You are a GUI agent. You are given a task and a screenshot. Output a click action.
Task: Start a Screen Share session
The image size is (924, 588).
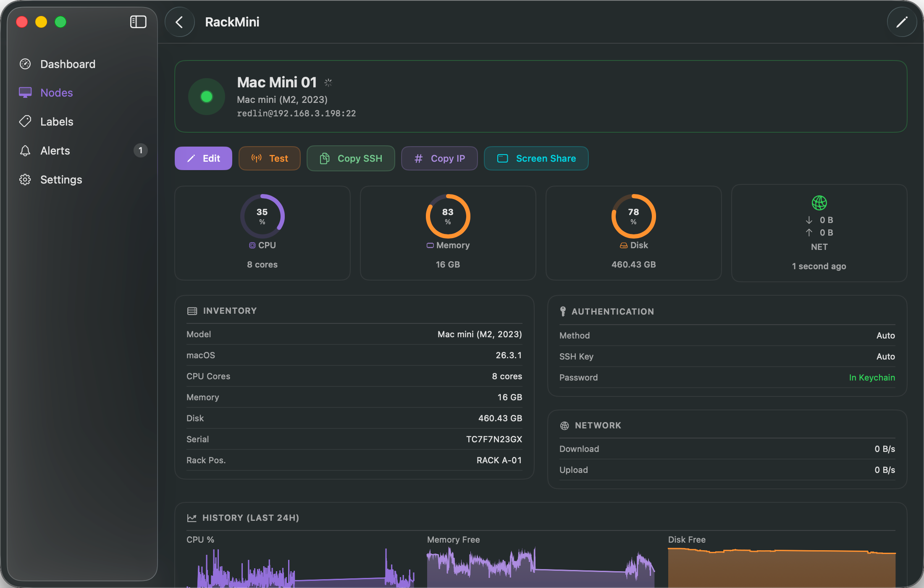pos(536,158)
